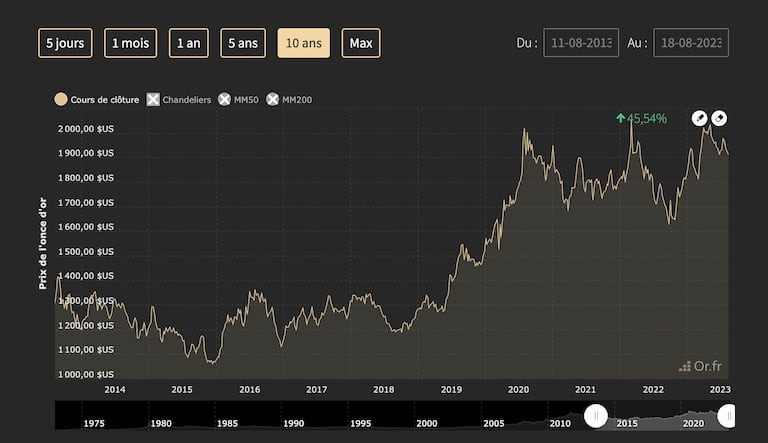Select the 10 ans period

[303, 43]
